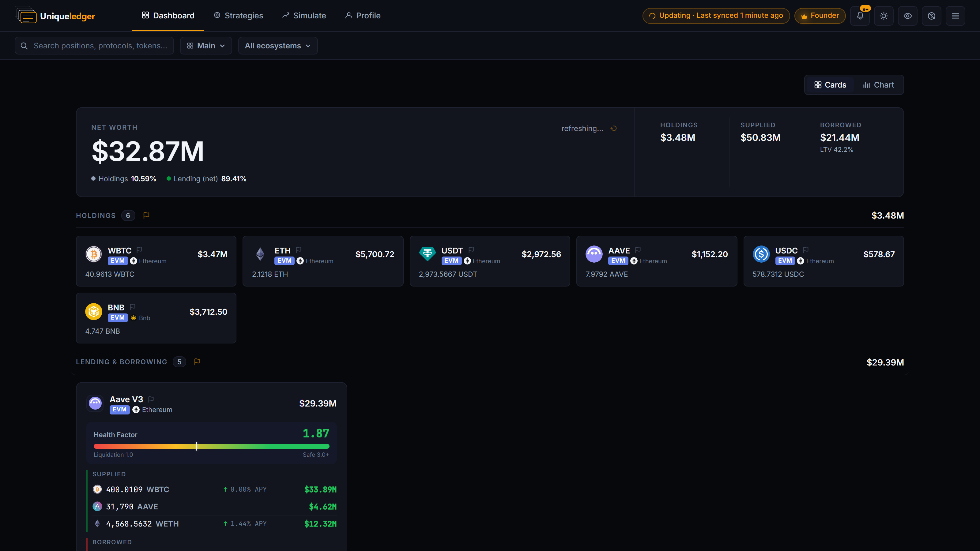The width and height of the screenshot is (980, 551).
Task: Click the WBTC token icon in holdings
Action: point(94,254)
